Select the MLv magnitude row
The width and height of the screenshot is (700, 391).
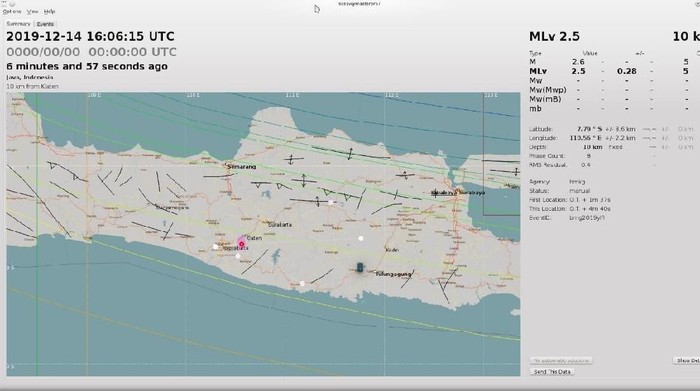pyautogui.click(x=609, y=71)
